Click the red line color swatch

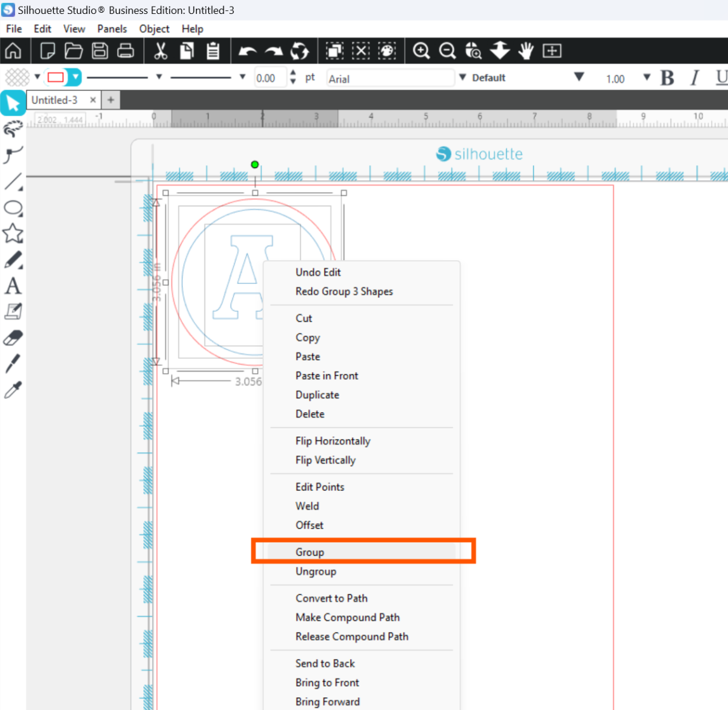point(56,77)
